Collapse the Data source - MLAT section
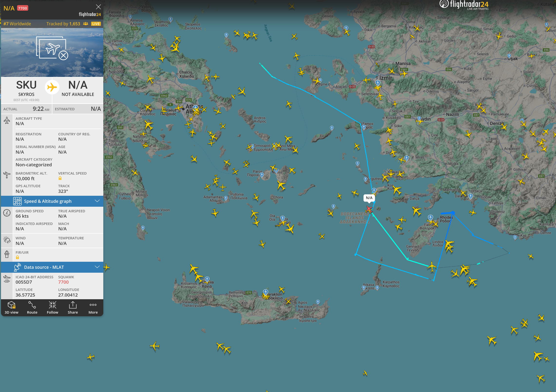 pyautogui.click(x=52, y=267)
